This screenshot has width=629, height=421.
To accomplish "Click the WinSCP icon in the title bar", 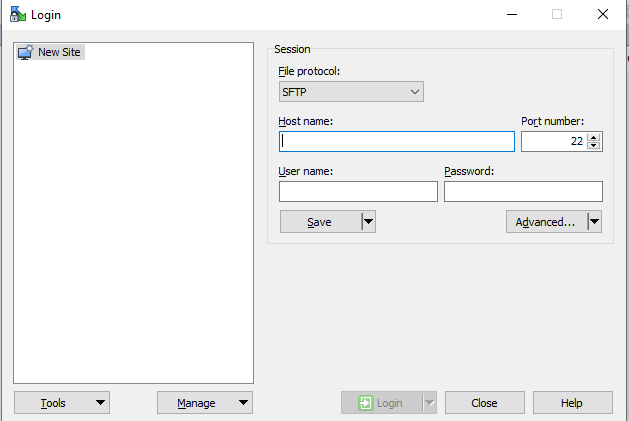I will [x=18, y=14].
